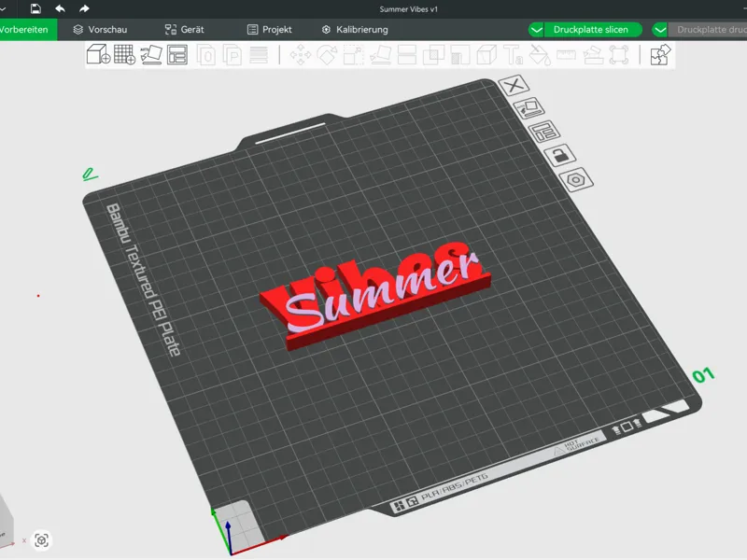Viewport: 747px width, 560px height.
Task: Remove all objects from plate X icon
Action: (x=514, y=86)
